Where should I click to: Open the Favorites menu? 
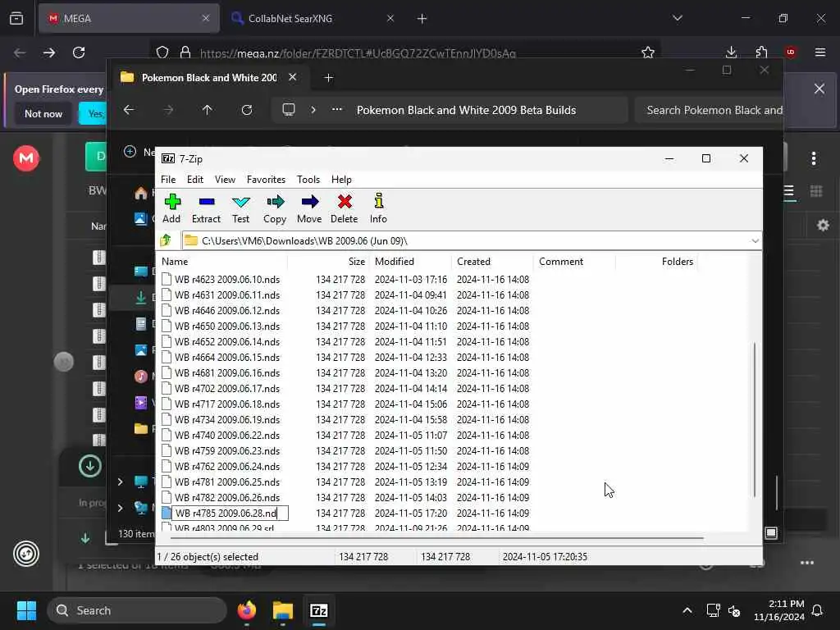coord(266,180)
